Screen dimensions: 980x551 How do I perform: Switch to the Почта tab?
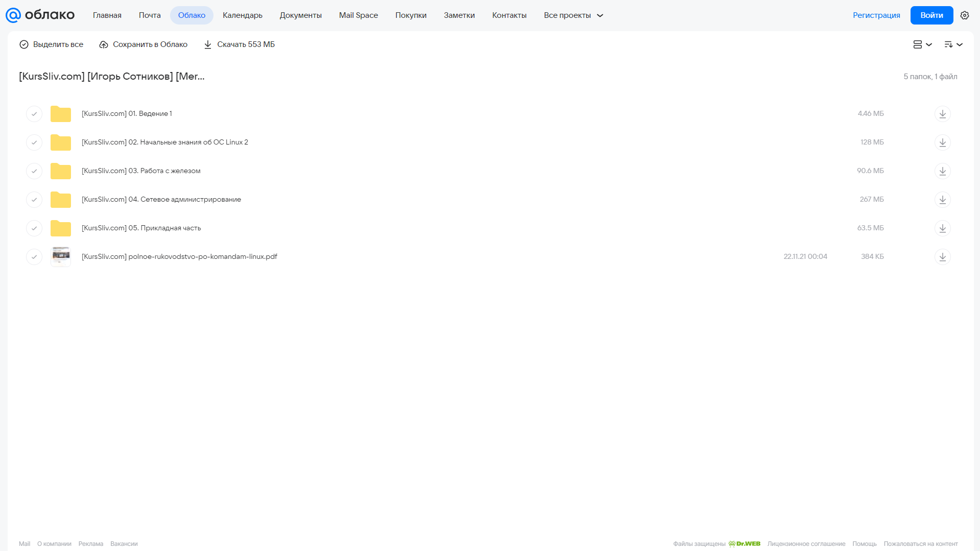150,15
